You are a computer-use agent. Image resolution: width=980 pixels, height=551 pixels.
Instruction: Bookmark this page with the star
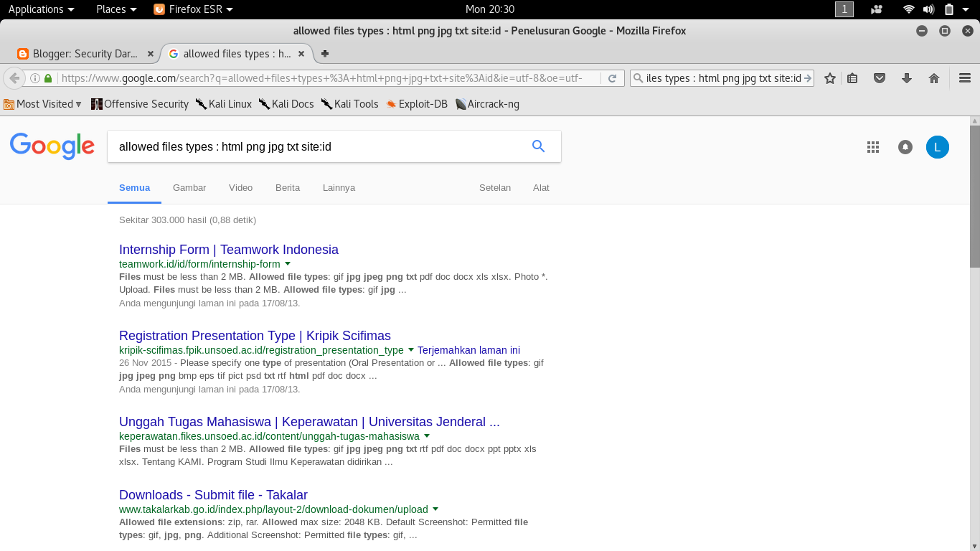click(829, 77)
